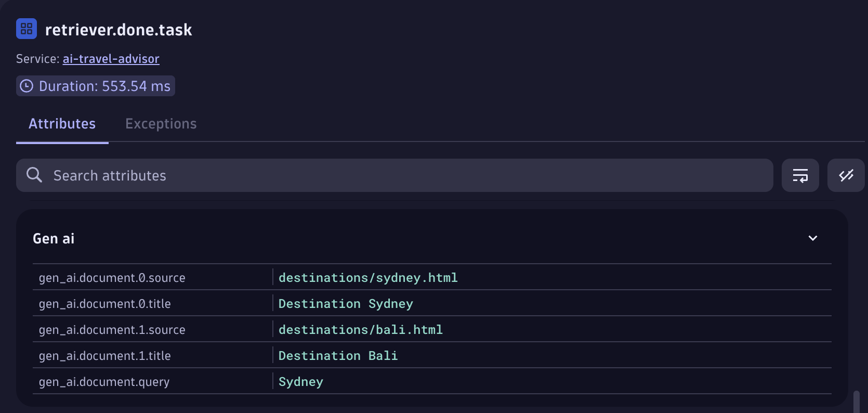868x413 pixels.
Task: Toggle the formatting slash-check button
Action: 846,175
